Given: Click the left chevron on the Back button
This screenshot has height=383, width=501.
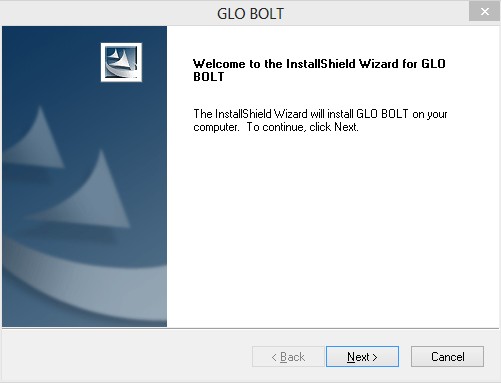Looking at the screenshot, I should [x=274, y=357].
